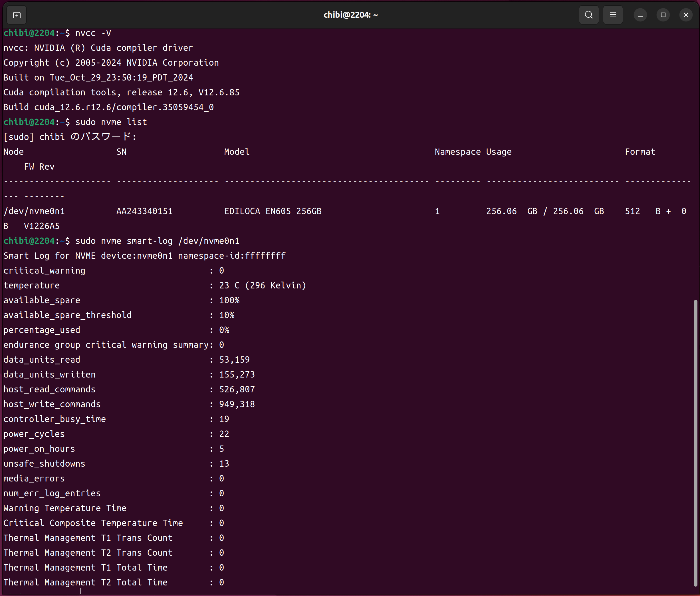Viewport: 700px width, 596px height.
Task: Click the model name EDILOCA EN605 256GB
Action: point(273,211)
